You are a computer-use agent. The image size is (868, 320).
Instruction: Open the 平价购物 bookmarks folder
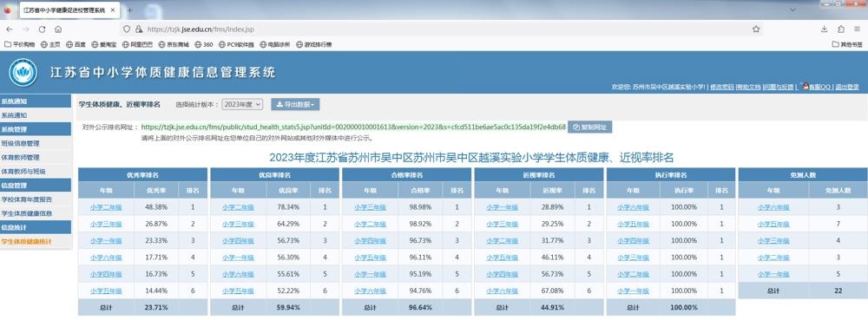coord(19,44)
